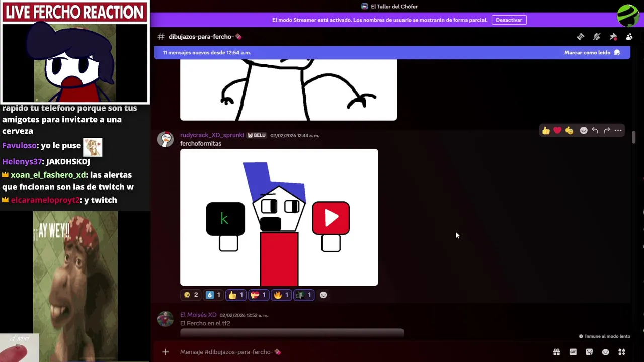Viewport: 644px width, 362px height.
Task: Jump to the 11 mensajes nuevos banner
Action: (392, 53)
